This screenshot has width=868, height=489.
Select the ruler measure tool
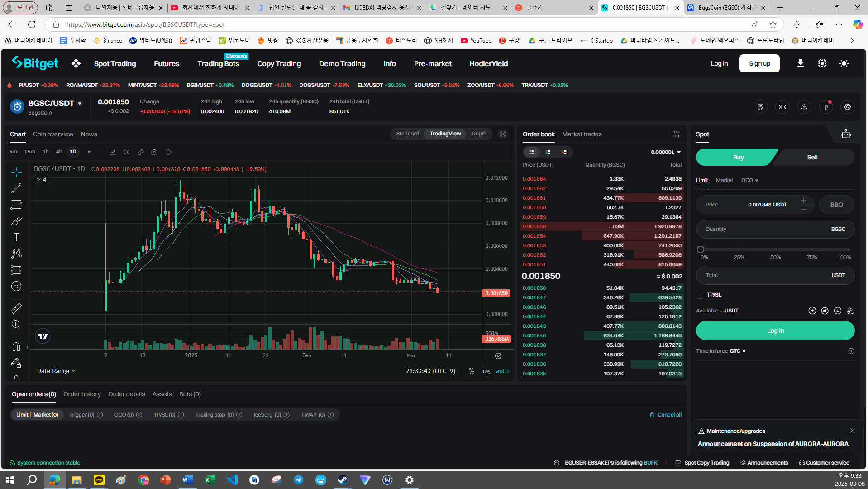[16, 308]
